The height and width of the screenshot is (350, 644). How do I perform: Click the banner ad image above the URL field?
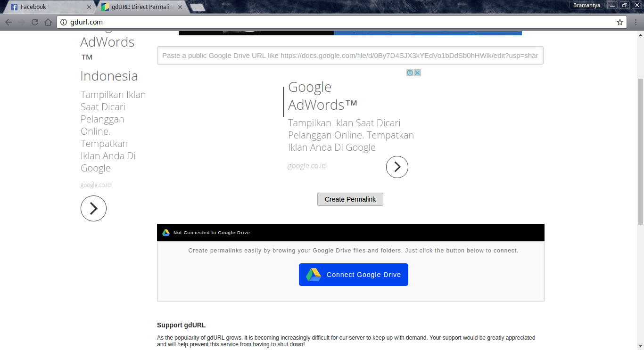tap(350, 33)
